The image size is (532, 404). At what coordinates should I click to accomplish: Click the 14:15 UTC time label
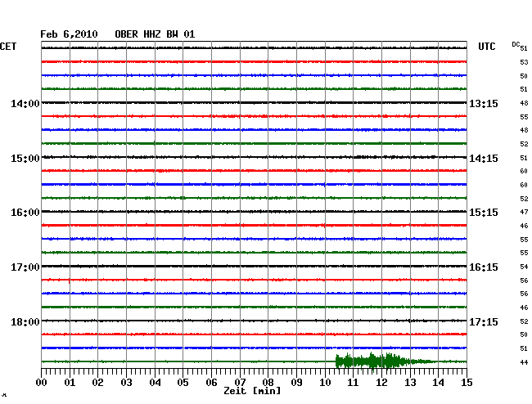pos(484,159)
